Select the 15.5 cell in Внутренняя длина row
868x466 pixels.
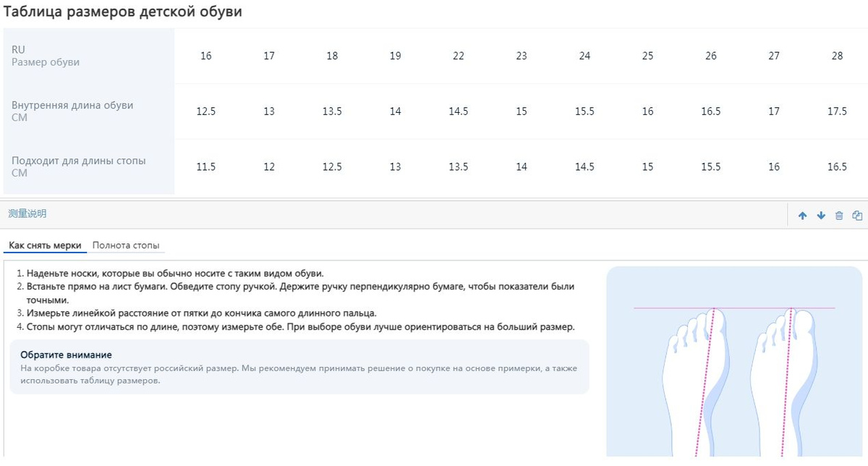[584, 111]
